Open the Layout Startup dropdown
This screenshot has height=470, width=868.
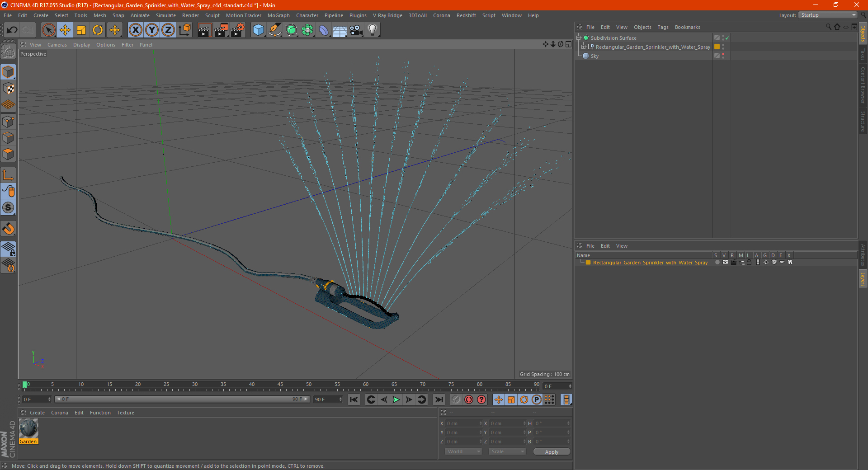828,15
